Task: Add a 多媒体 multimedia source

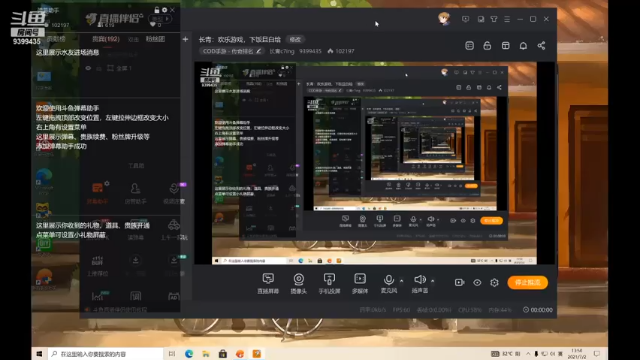Action: [x=360, y=283]
